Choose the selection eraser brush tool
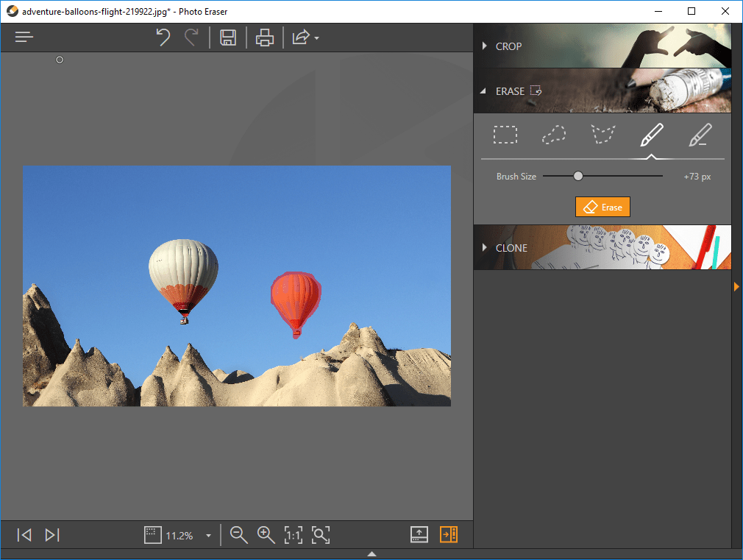The width and height of the screenshot is (743, 560). click(700, 135)
